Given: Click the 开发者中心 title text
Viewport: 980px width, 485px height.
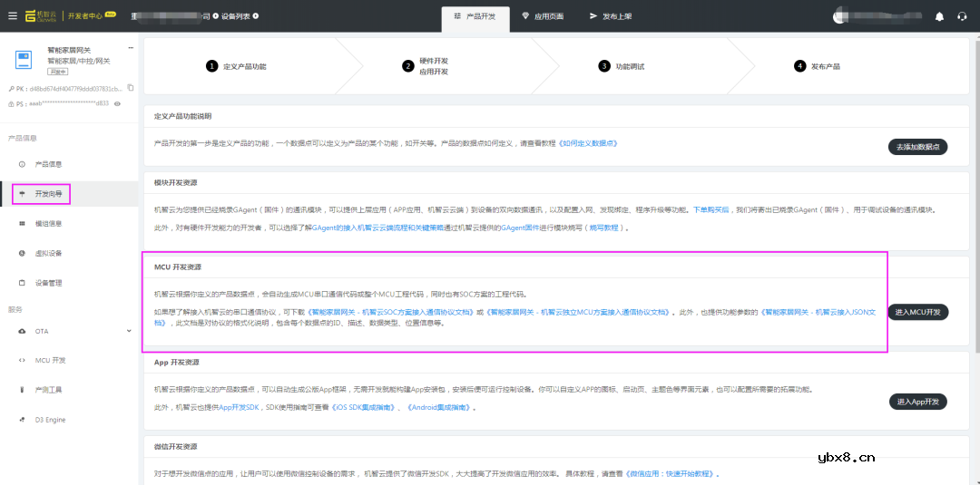Looking at the screenshot, I should click(84, 17).
